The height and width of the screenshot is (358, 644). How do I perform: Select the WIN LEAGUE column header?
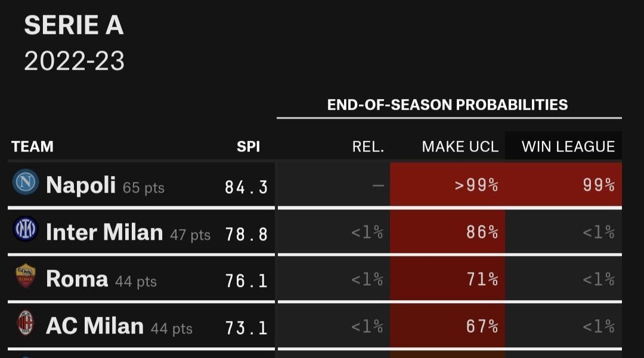(x=568, y=147)
